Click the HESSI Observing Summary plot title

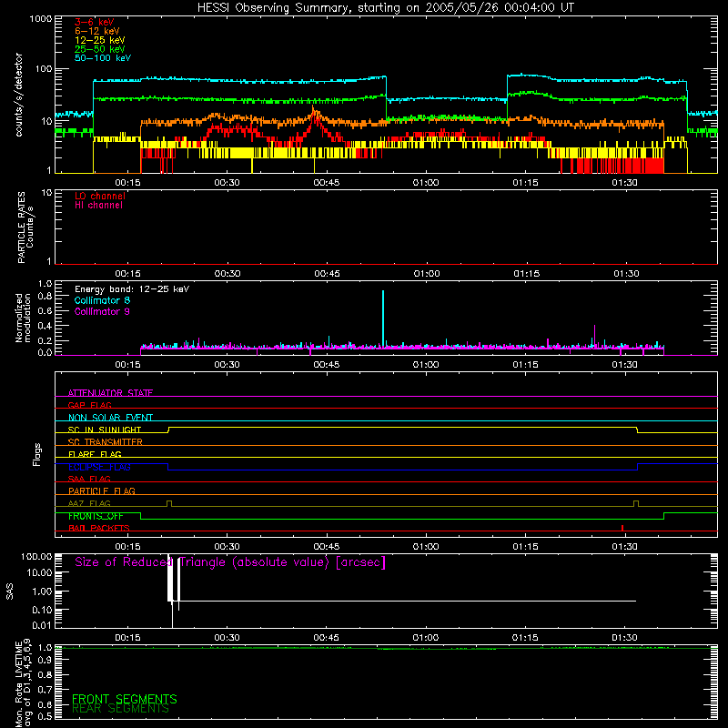click(385, 8)
